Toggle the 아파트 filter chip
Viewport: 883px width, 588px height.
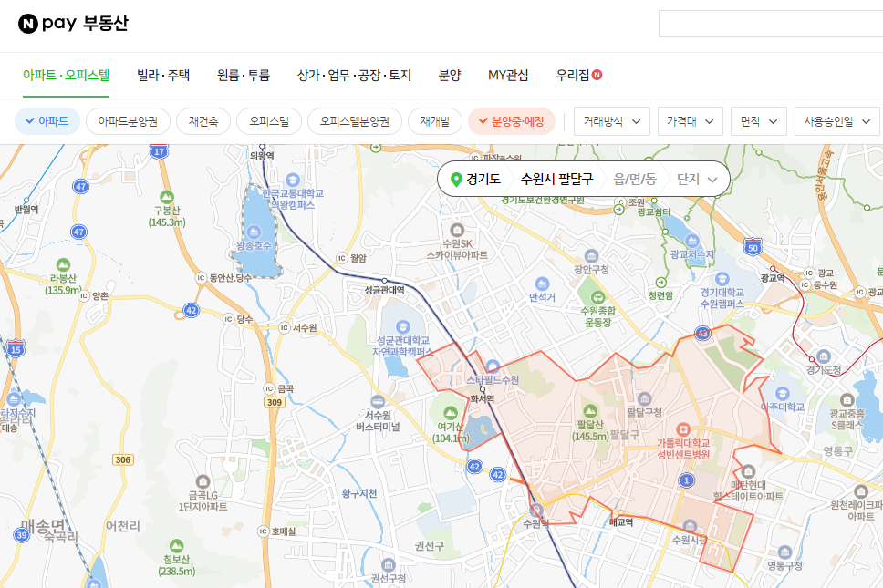coord(47,121)
